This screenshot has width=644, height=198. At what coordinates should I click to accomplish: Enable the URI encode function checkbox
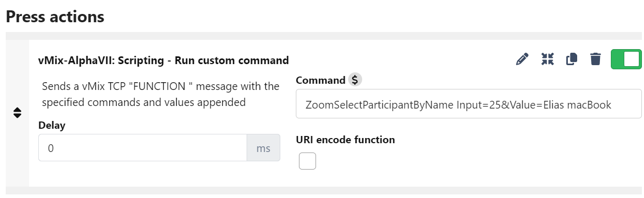[x=308, y=161]
